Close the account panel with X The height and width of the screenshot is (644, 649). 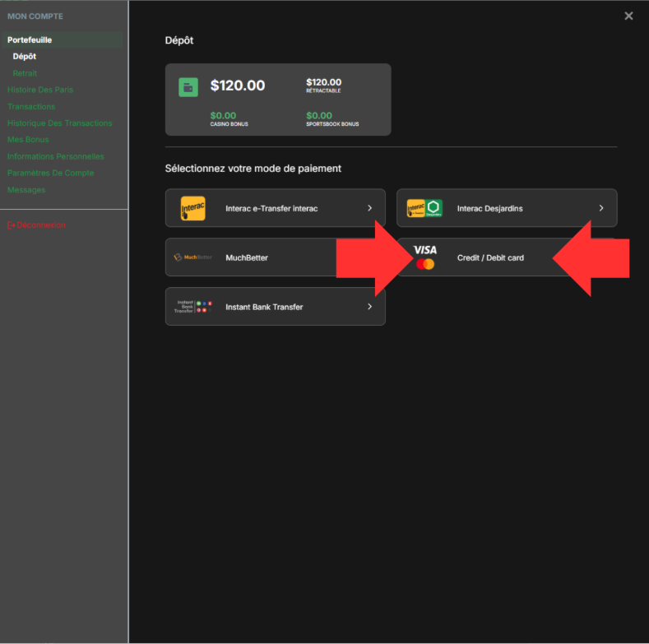coord(628,16)
